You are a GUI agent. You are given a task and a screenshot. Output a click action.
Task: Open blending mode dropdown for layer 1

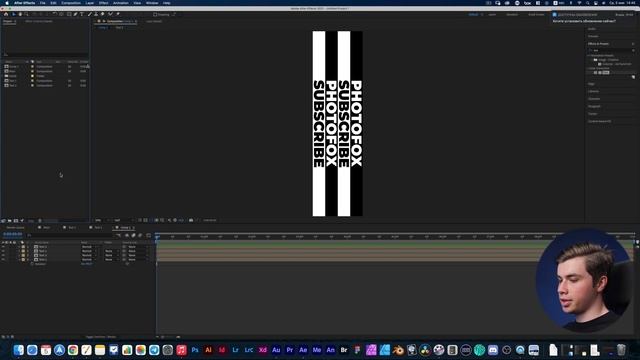point(89,247)
